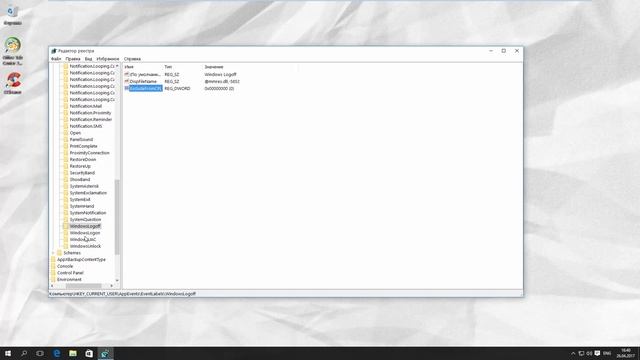
Task: Open the Справка menu
Action: [132, 59]
